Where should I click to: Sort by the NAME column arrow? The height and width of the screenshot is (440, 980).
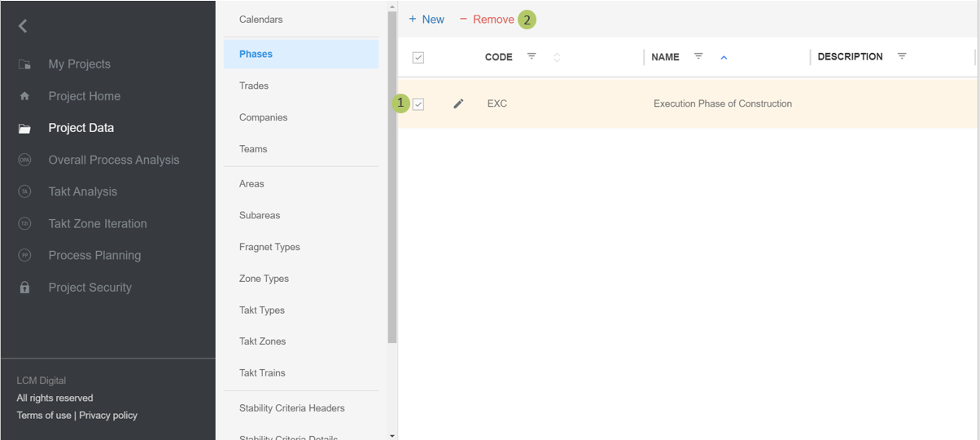coord(724,57)
